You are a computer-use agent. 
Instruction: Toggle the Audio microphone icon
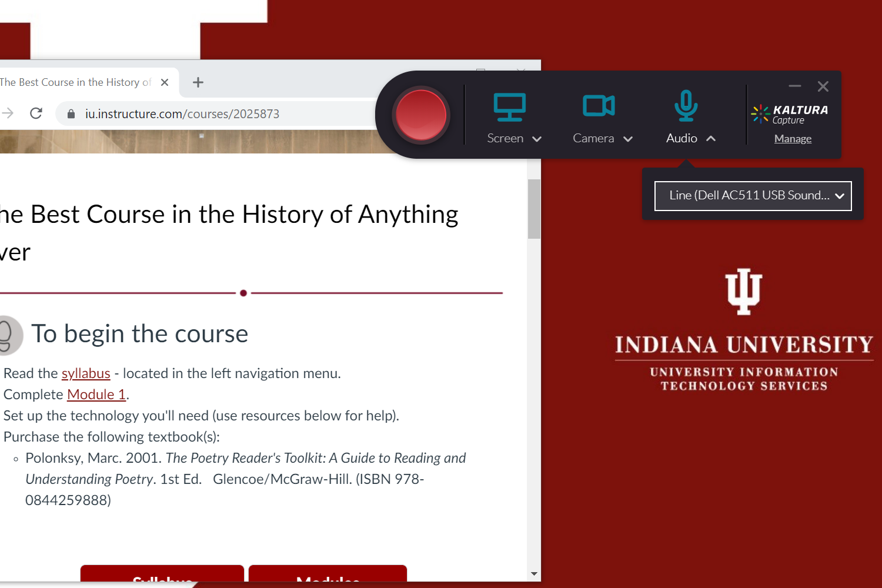point(686,106)
